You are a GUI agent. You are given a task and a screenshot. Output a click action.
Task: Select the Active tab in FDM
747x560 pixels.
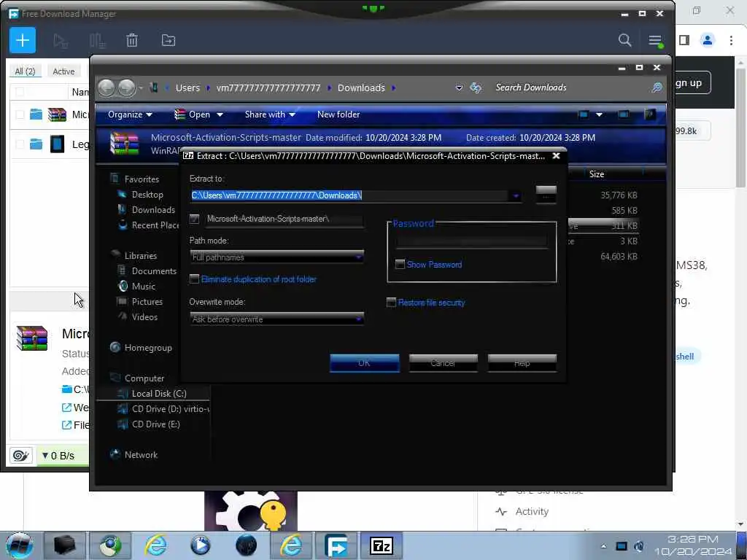(x=63, y=71)
